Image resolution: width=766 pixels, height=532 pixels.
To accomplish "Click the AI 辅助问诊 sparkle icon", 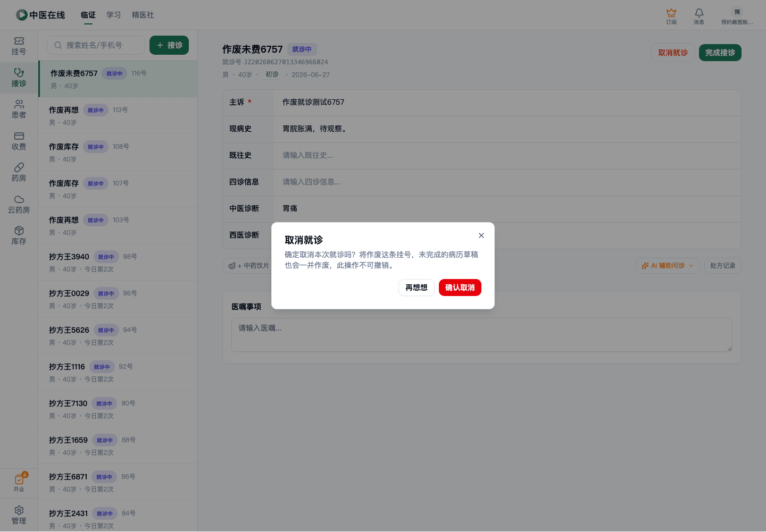I will coord(645,266).
